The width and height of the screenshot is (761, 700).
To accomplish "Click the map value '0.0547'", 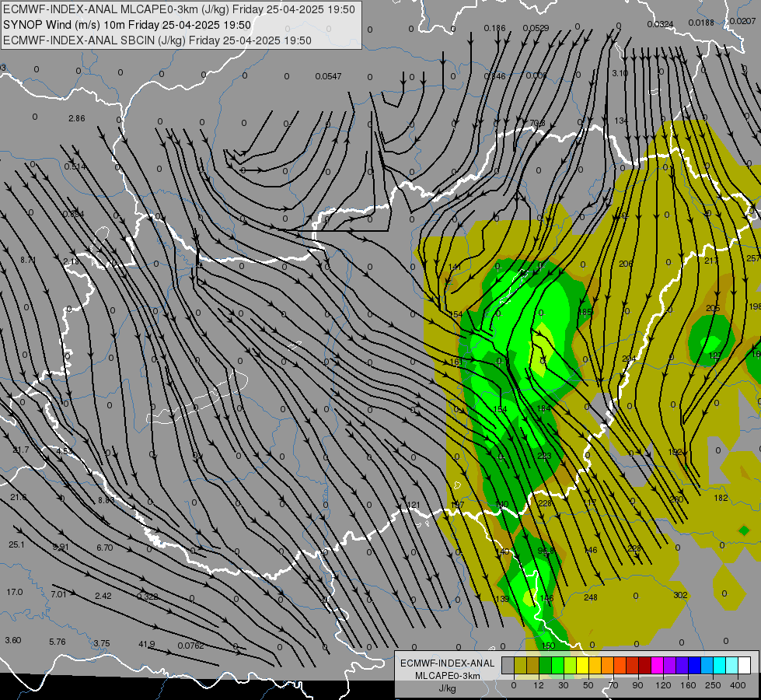I will [328, 76].
